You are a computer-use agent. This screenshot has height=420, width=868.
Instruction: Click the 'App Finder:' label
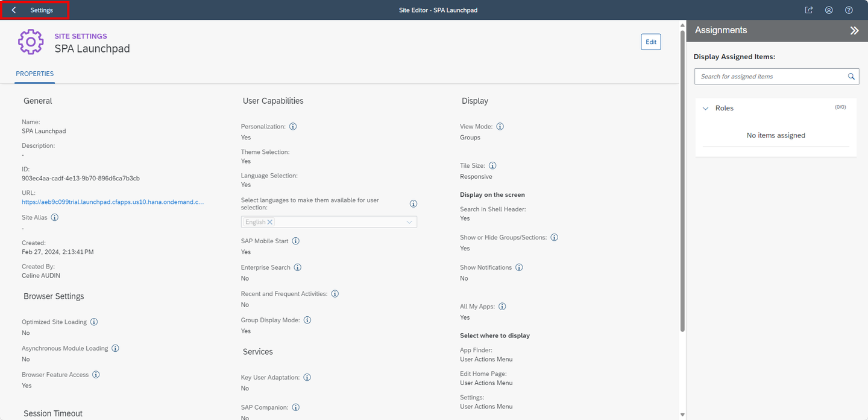point(476,350)
